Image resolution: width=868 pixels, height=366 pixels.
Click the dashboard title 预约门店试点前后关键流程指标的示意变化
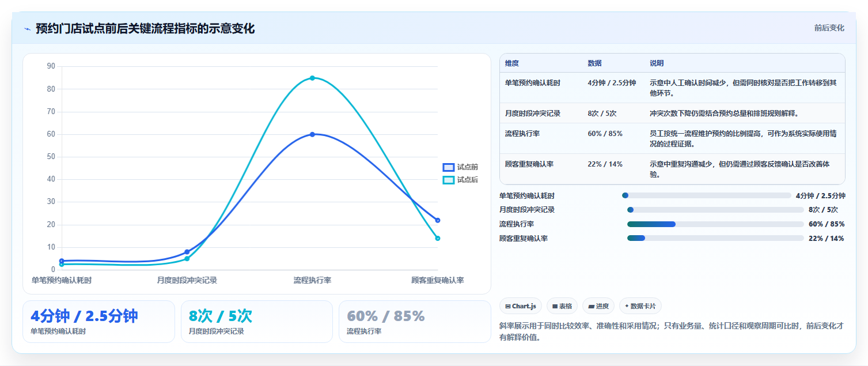coord(145,28)
